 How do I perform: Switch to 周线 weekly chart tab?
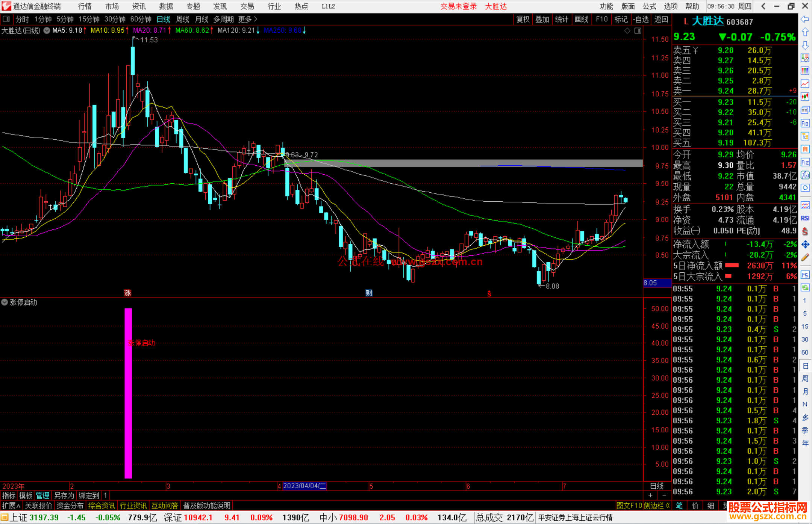tap(183, 19)
